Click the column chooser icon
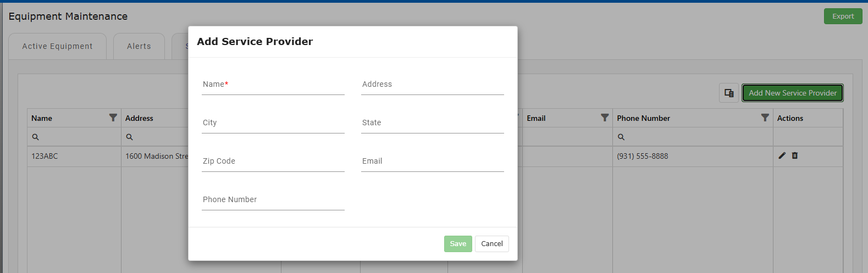 [729, 93]
